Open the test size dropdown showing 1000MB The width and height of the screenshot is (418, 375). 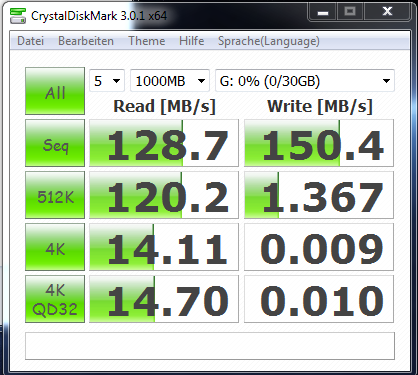(x=170, y=81)
